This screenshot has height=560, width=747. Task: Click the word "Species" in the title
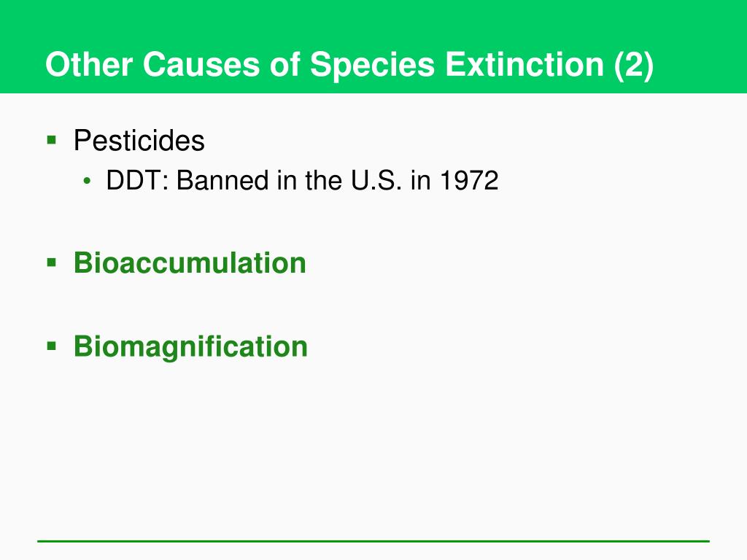[x=373, y=66]
